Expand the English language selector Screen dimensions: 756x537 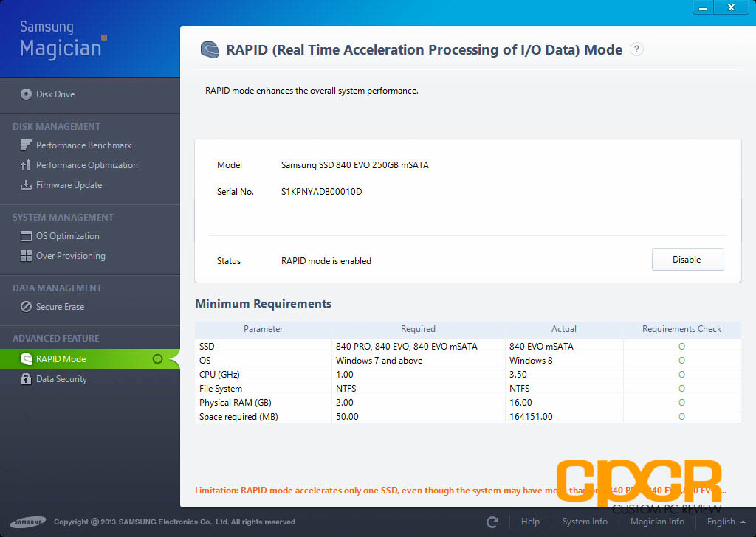point(726,522)
